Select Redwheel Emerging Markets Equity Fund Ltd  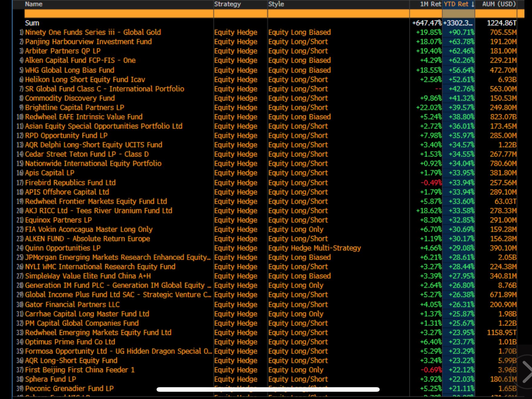point(98,333)
